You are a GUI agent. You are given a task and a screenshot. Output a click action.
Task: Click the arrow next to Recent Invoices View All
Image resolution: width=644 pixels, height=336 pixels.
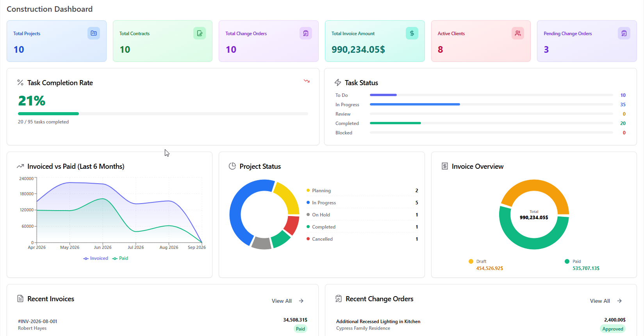point(301,301)
